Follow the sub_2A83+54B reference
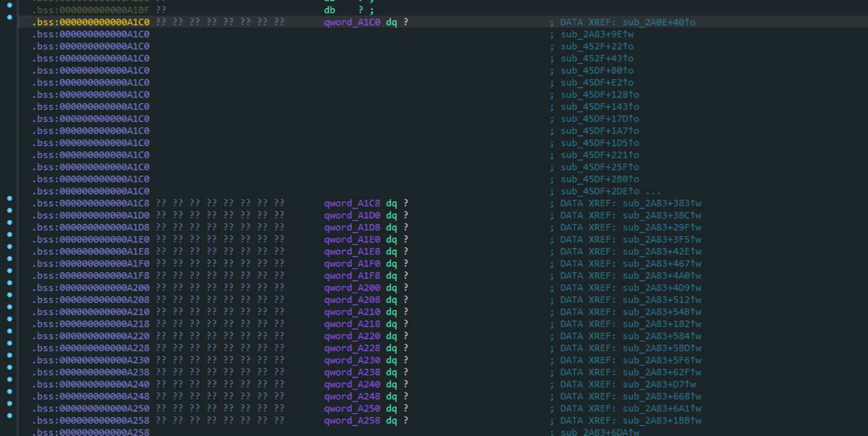This screenshot has height=436, width=868. click(662, 312)
